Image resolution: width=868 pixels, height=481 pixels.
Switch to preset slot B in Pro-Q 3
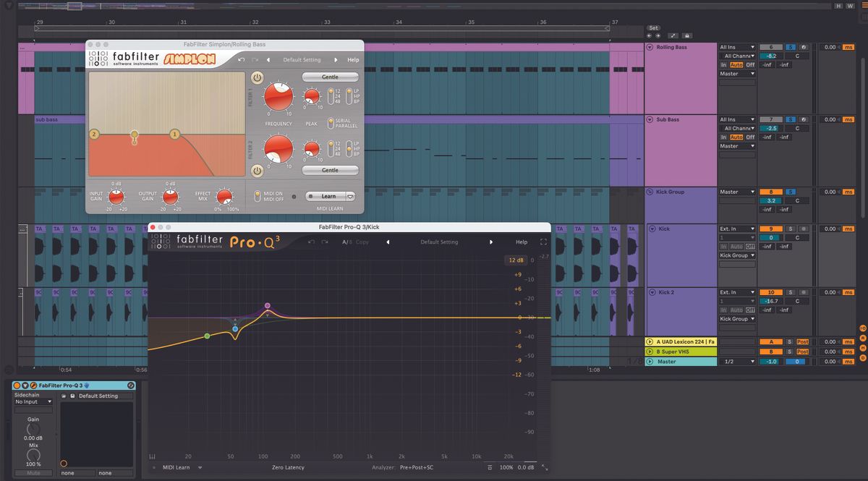(x=351, y=242)
